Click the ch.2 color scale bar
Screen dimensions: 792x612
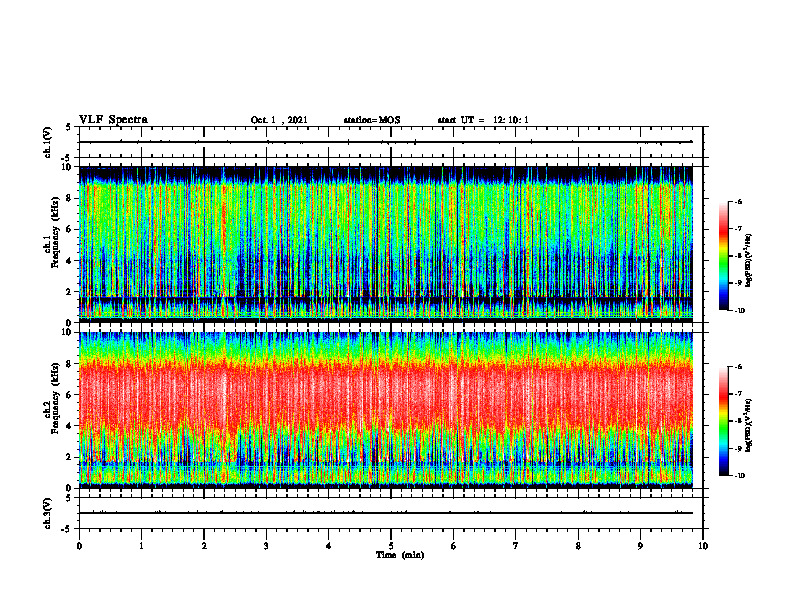724,421
